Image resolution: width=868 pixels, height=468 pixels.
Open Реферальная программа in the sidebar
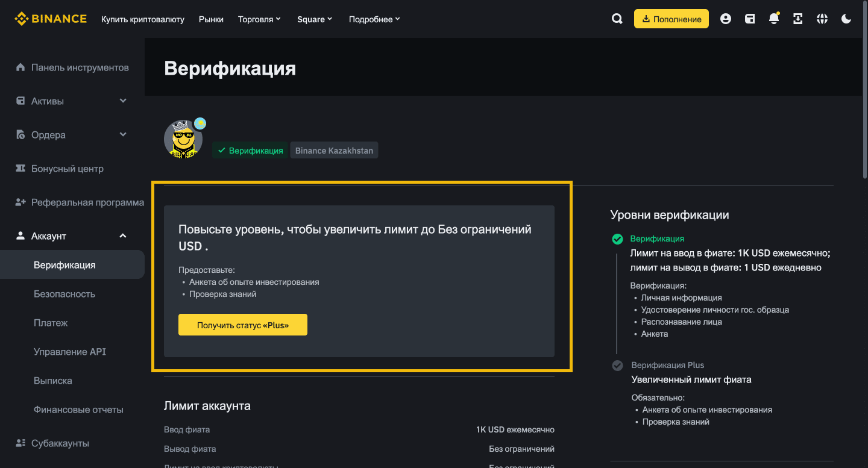[87, 202]
